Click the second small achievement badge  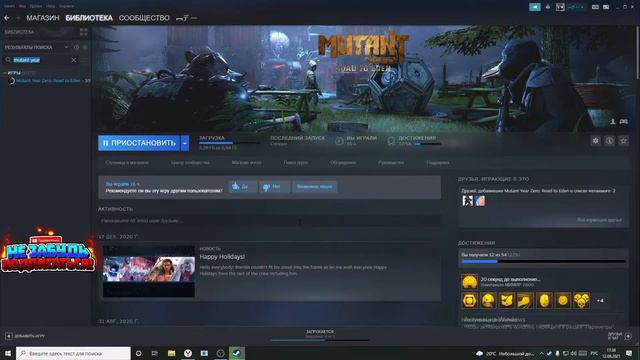[x=488, y=300]
